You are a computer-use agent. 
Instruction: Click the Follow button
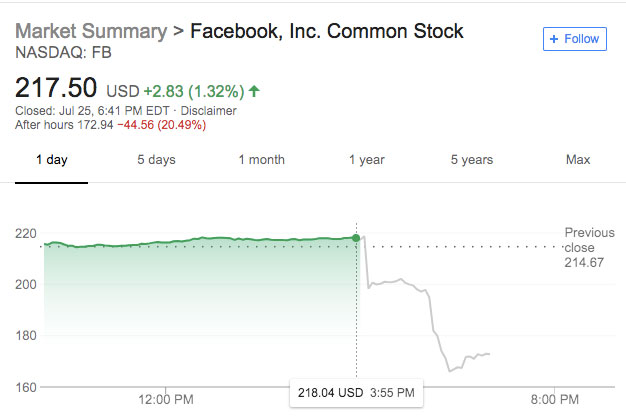(x=575, y=39)
